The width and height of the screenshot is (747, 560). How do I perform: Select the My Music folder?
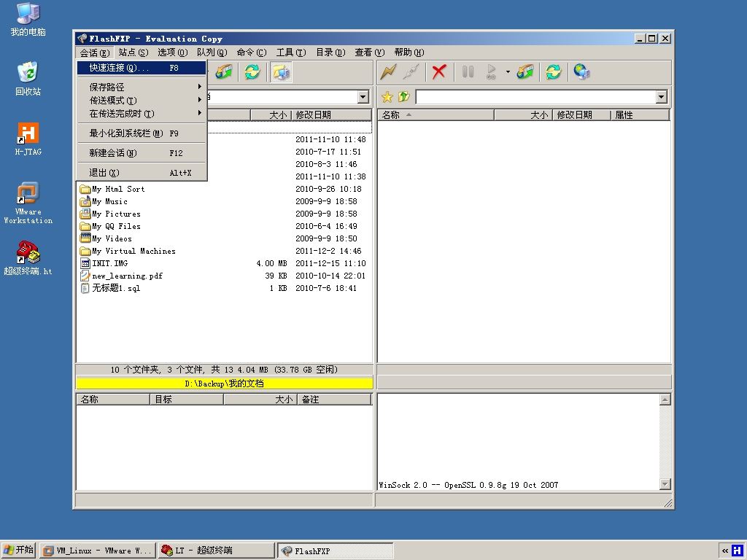pyautogui.click(x=109, y=201)
